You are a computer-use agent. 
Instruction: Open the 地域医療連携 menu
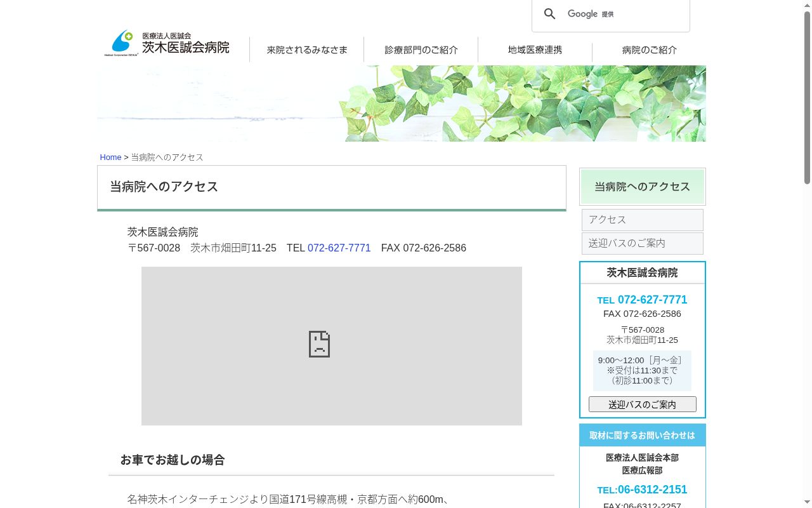535,50
